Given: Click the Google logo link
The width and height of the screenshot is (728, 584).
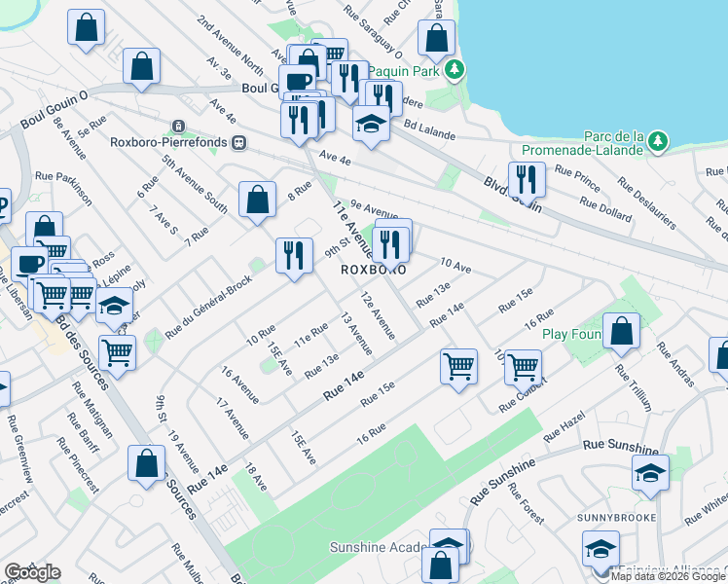Looking at the screenshot, I should point(32,572).
